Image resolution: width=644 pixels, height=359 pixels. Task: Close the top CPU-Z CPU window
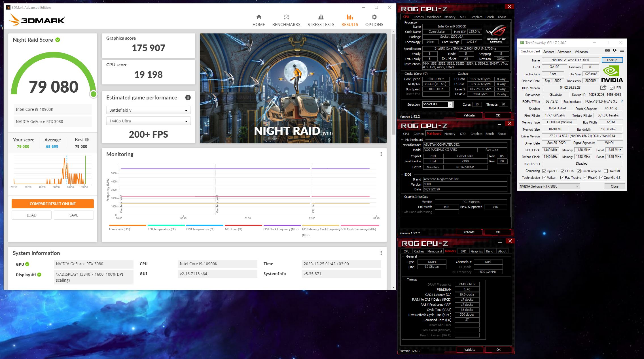pyautogui.click(x=509, y=7)
